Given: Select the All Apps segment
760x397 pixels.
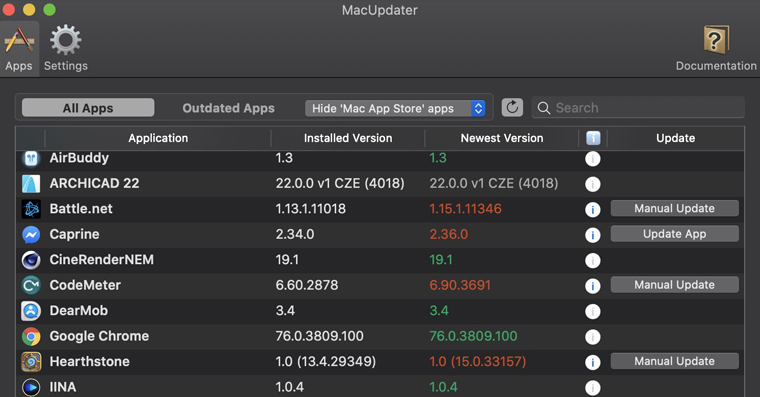Looking at the screenshot, I should [88, 108].
